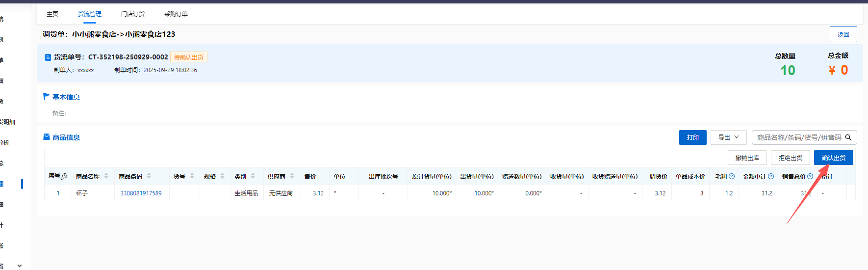Switch to the 采购订单 tab
The image size is (868, 270).
tap(176, 14)
